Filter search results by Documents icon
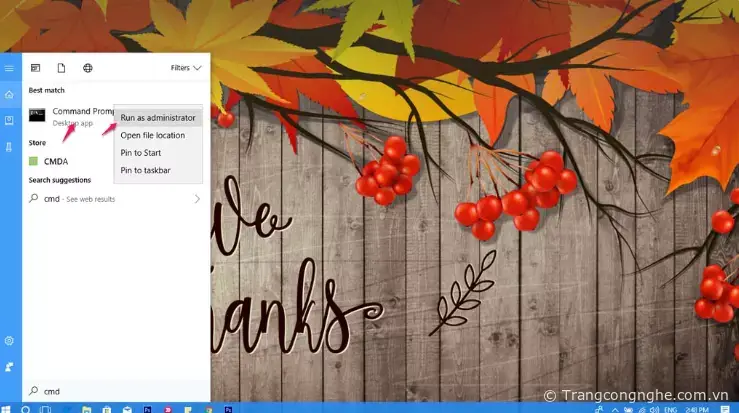Image resolution: width=739 pixels, height=413 pixels. click(x=61, y=68)
